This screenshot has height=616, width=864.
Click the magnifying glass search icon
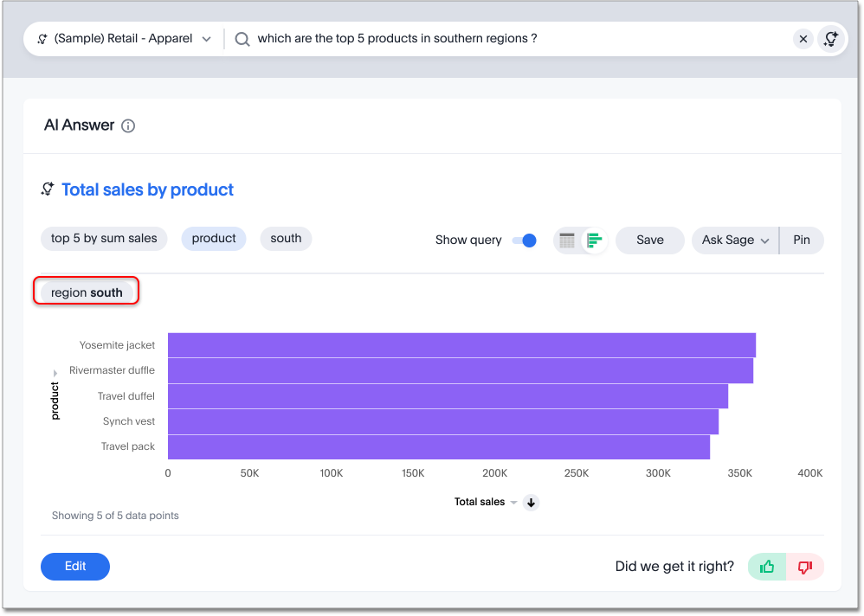[242, 39]
